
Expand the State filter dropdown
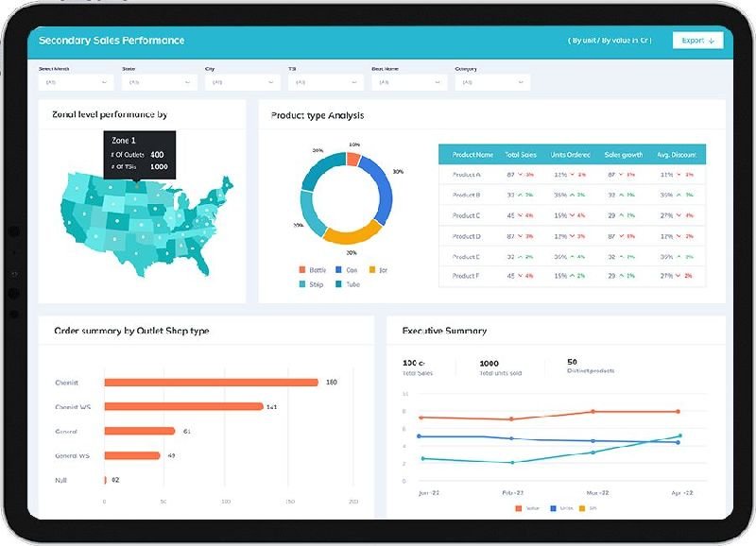click(159, 82)
